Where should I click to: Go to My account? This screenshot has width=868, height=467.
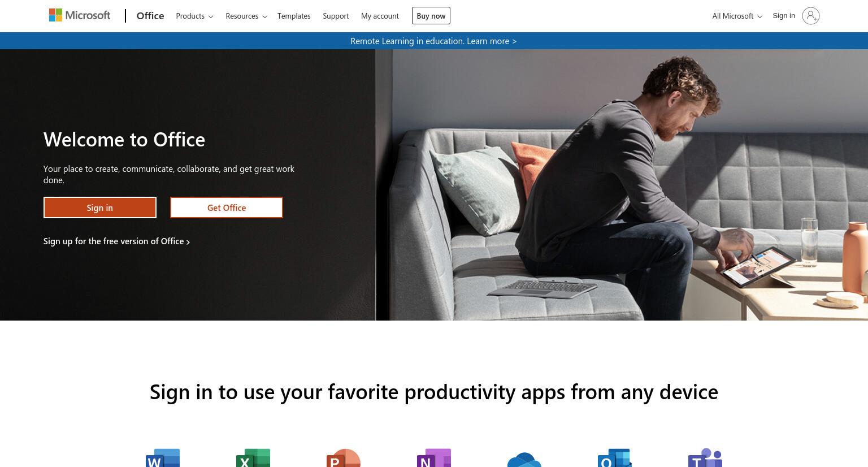[380, 16]
